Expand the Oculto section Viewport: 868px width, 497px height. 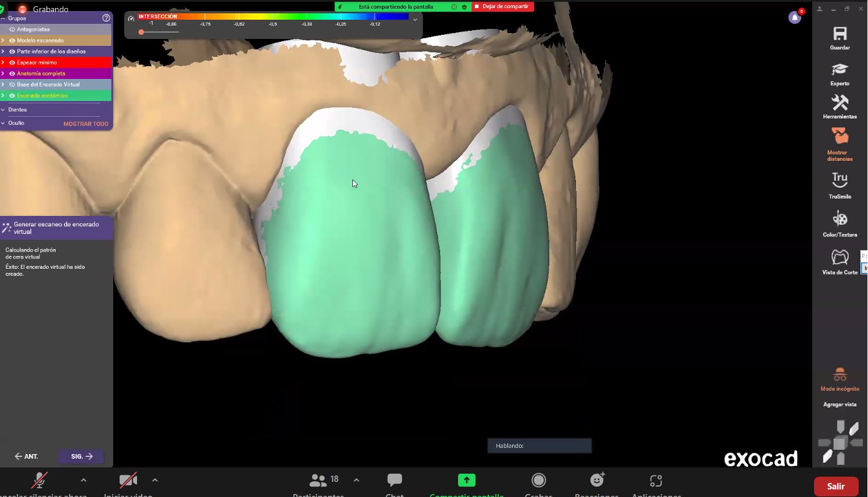(3, 123)
